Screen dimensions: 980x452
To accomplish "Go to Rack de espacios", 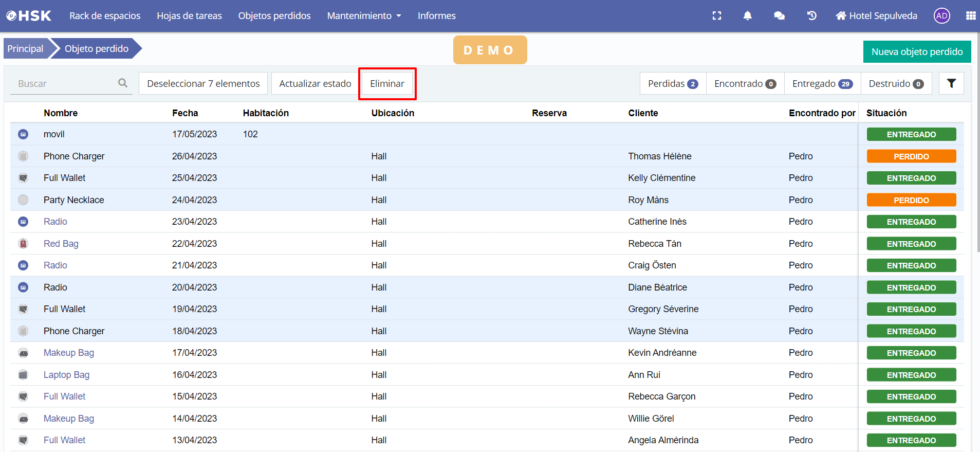I will 105,16.
